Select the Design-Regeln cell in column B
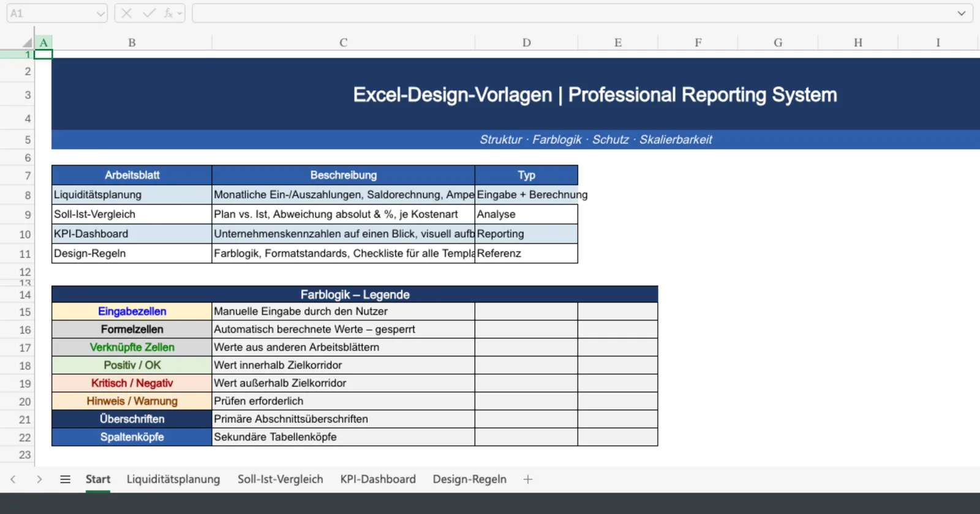The image size is (980, 514). pos(132,253)
